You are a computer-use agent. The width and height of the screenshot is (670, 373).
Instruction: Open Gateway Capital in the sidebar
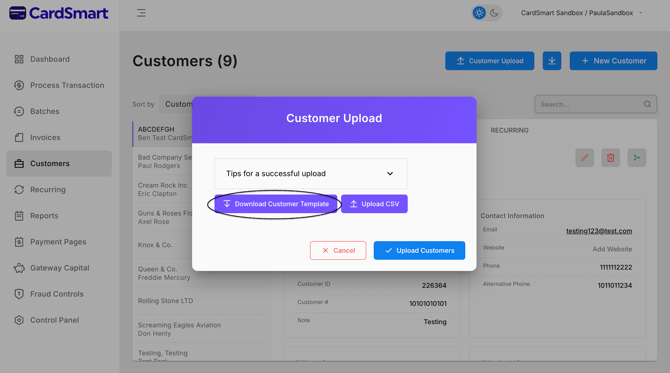[59, 267]
